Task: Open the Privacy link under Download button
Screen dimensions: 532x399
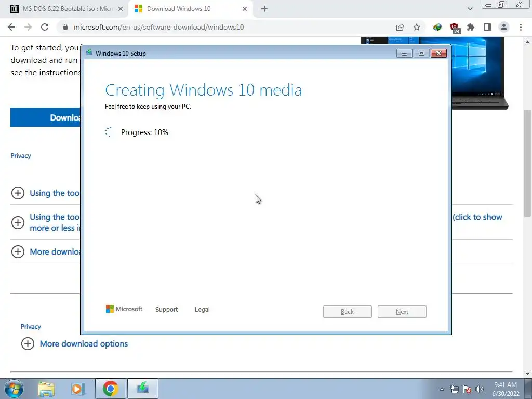Action: click(21, 156)
